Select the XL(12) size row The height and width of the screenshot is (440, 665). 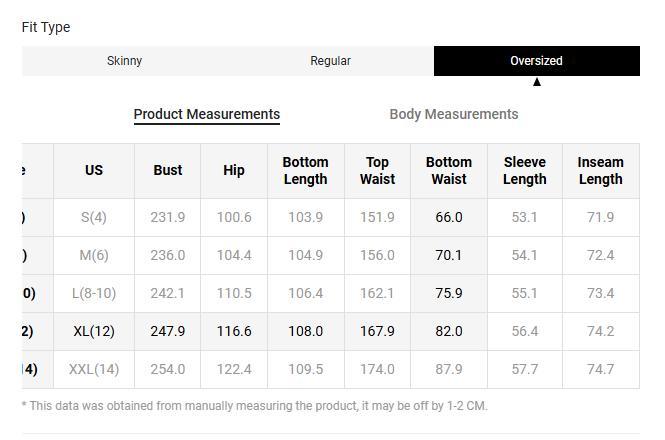click(x=94, y=331)
